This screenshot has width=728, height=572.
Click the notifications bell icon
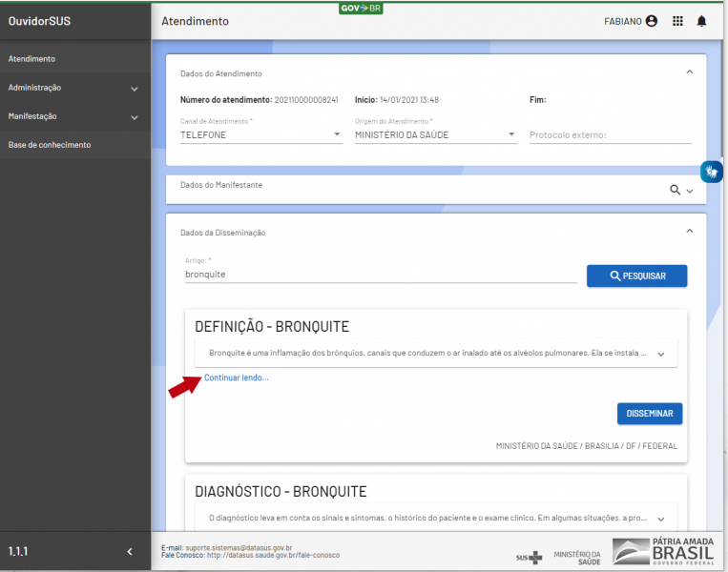tap(701, 21)
